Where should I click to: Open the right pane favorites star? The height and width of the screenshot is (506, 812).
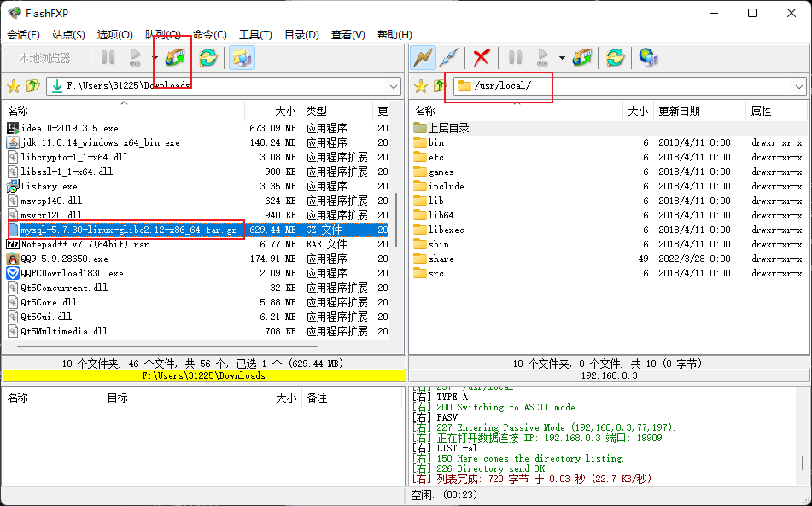421,86
